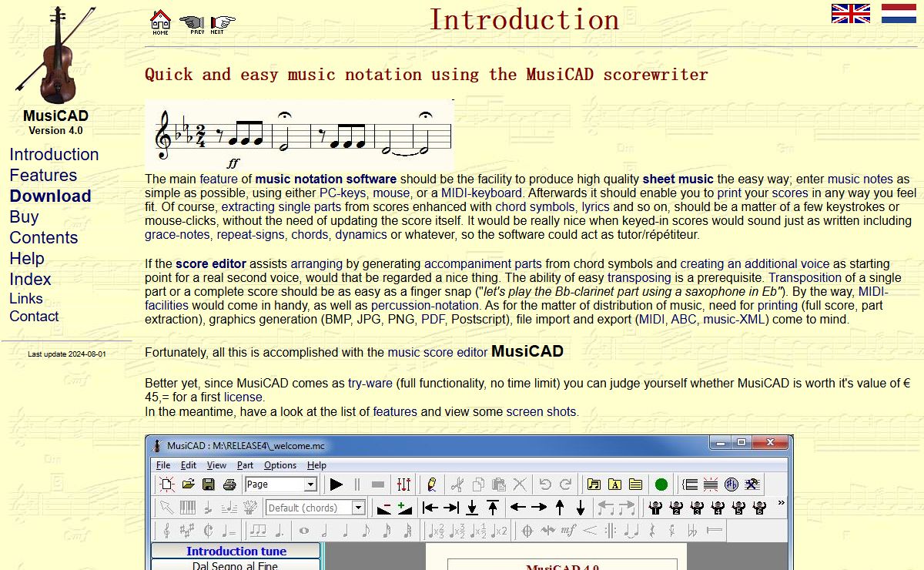Open the mixer sliders icon

pyautogui.click(x=404, y=484)
